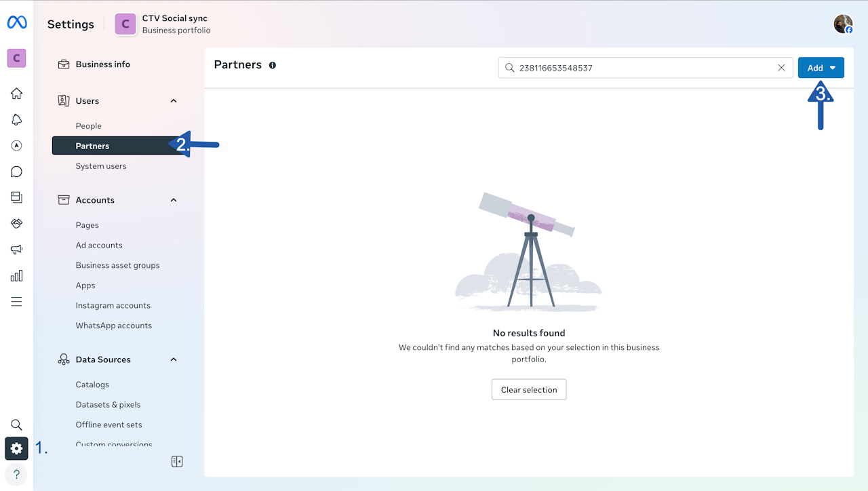This screenshot has width=868, height=491.
Task: Click the Data Sources section heading
Action: point(103,359)
